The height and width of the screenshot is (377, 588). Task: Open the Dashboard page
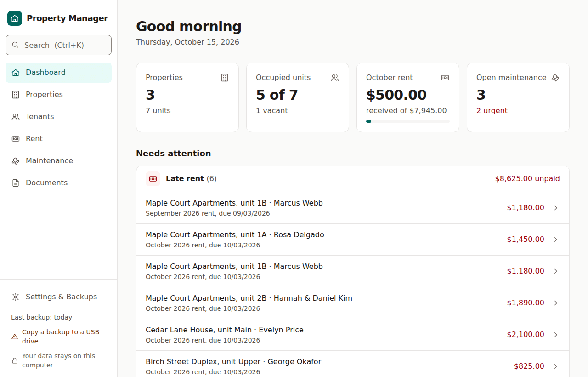(x=59, y=73)
